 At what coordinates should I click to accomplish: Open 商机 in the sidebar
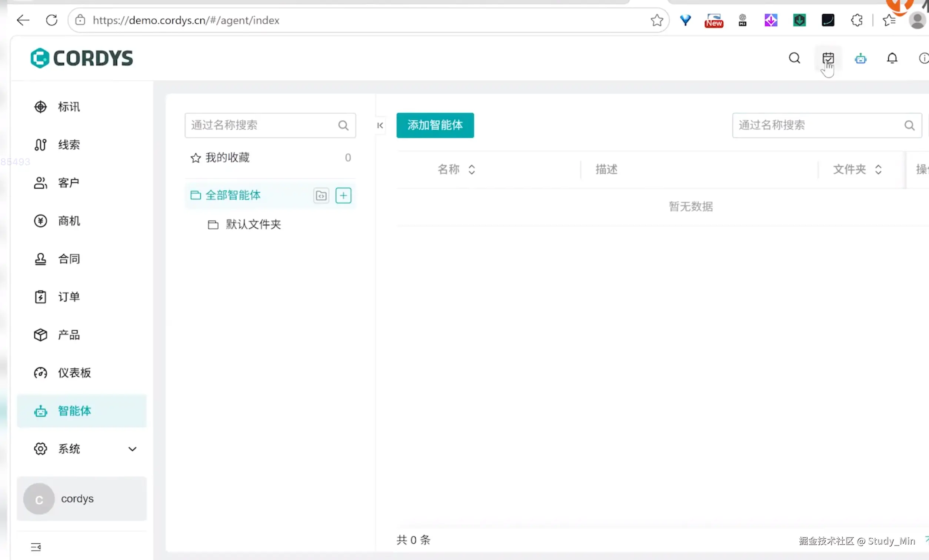pyautogui.click(x=81, y=221)
